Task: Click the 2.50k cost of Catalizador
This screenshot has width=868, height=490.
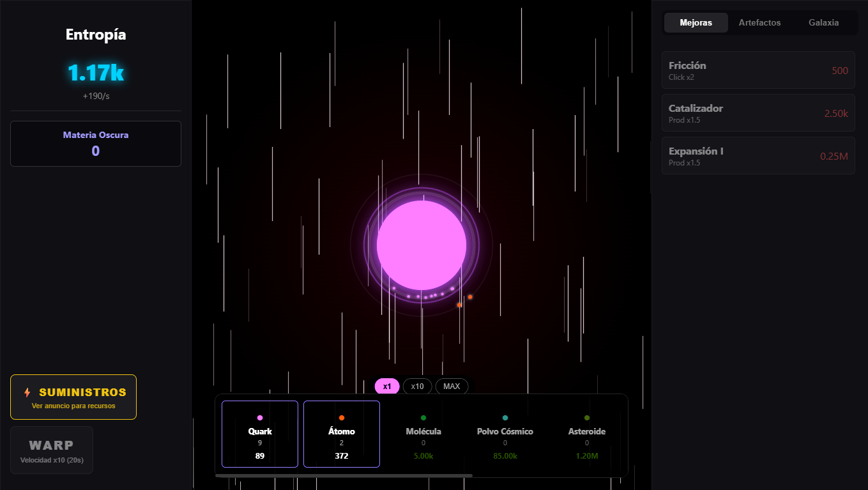Action: pos(836,113)
